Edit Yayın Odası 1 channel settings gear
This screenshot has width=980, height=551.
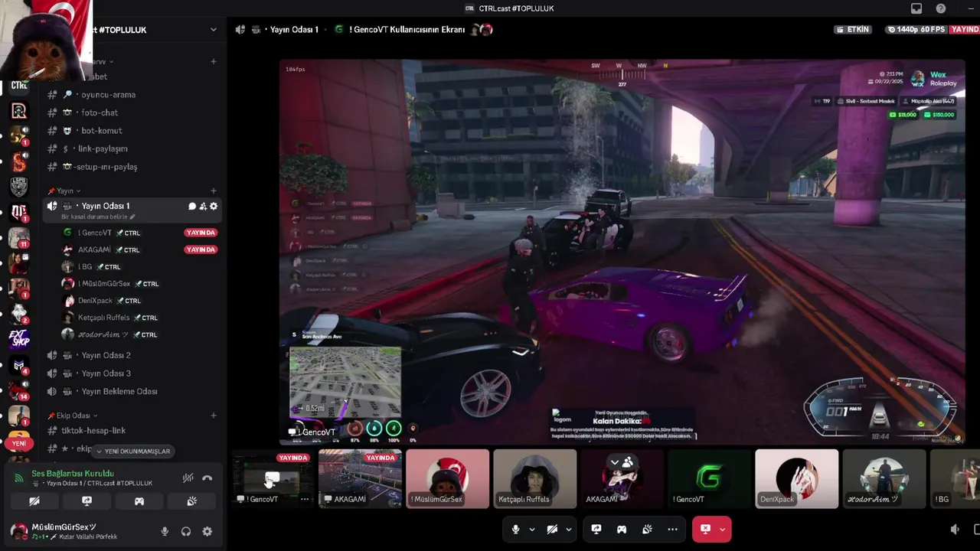click(x=214, y=206)
